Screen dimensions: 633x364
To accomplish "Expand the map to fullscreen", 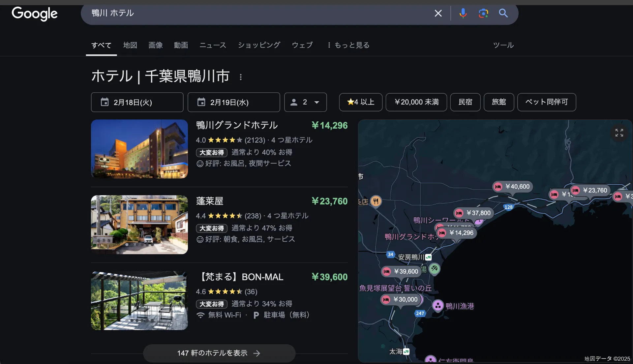I will [x=619, y=133].
